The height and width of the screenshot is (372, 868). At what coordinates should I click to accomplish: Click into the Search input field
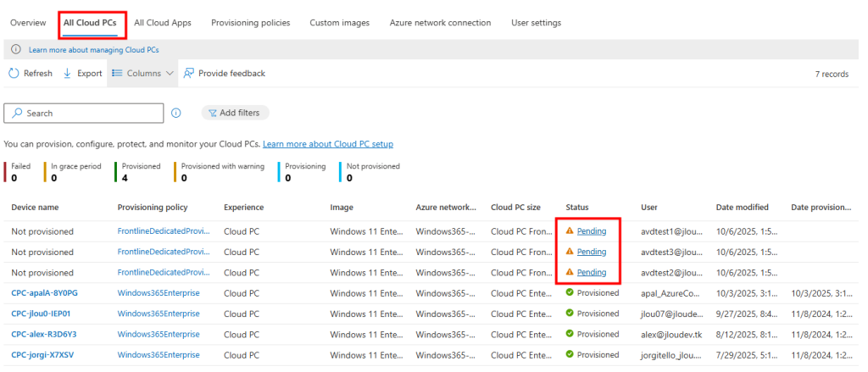click(x=92, y=114)
